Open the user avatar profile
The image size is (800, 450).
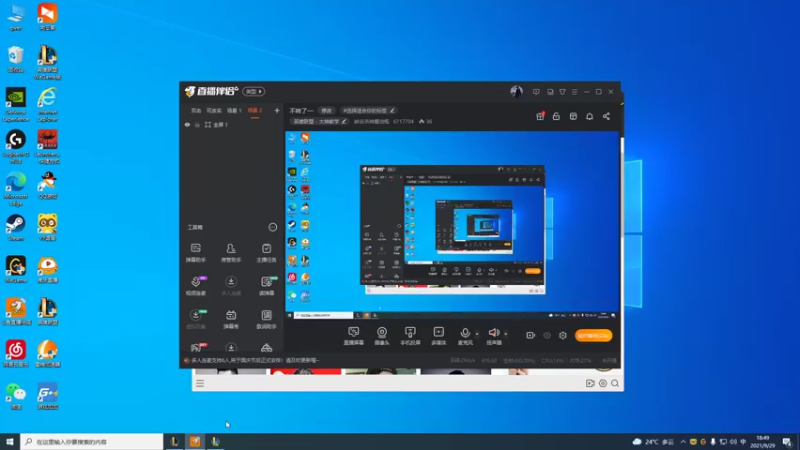[x=516, y=92]
